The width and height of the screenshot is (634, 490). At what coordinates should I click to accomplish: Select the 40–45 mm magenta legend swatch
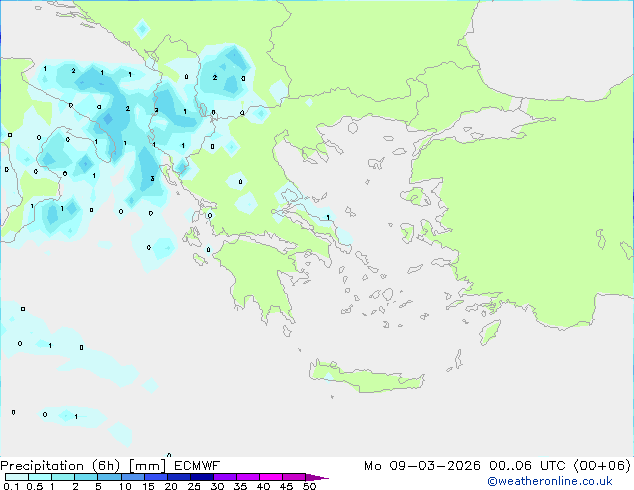[x=271, y=477]
